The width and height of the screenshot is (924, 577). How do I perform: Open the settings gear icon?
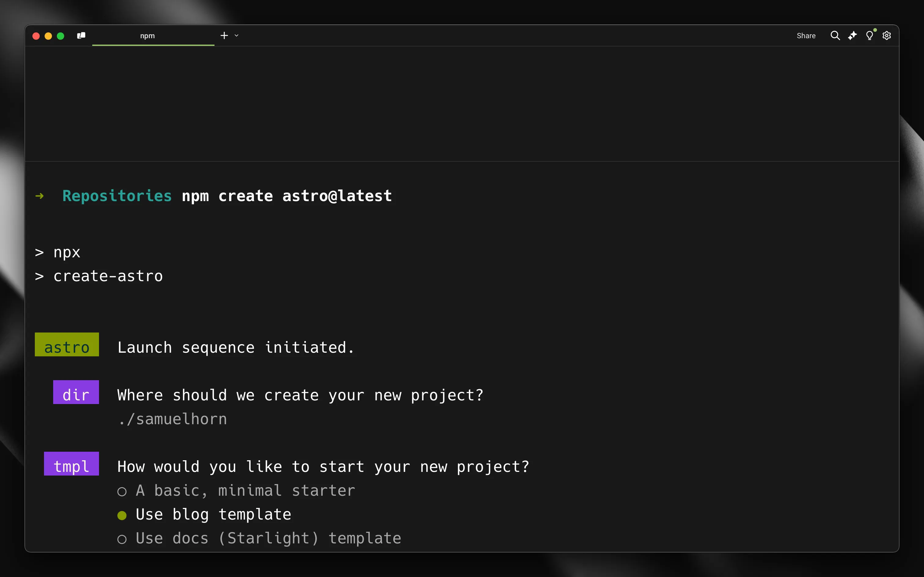(887, 35)
